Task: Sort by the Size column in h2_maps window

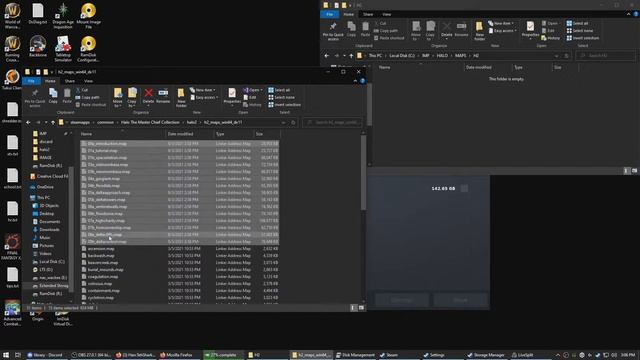Action: pos(266,134)
